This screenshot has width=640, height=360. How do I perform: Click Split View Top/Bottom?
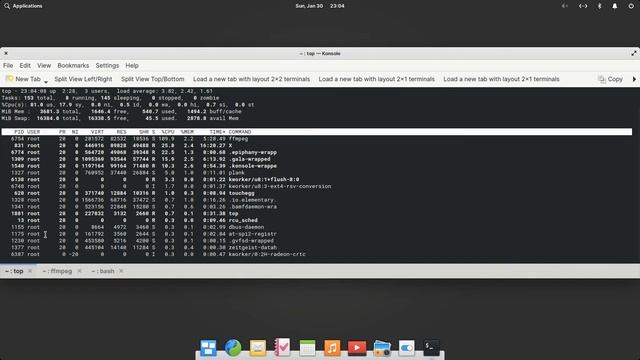click(153, 79)
